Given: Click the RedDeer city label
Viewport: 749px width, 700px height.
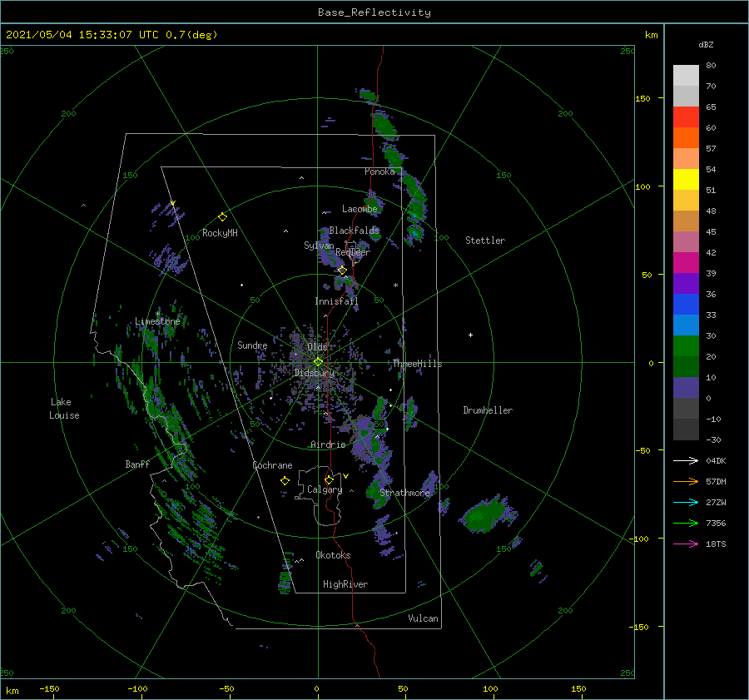Looking at the screenshot, I should pos(353,252).
